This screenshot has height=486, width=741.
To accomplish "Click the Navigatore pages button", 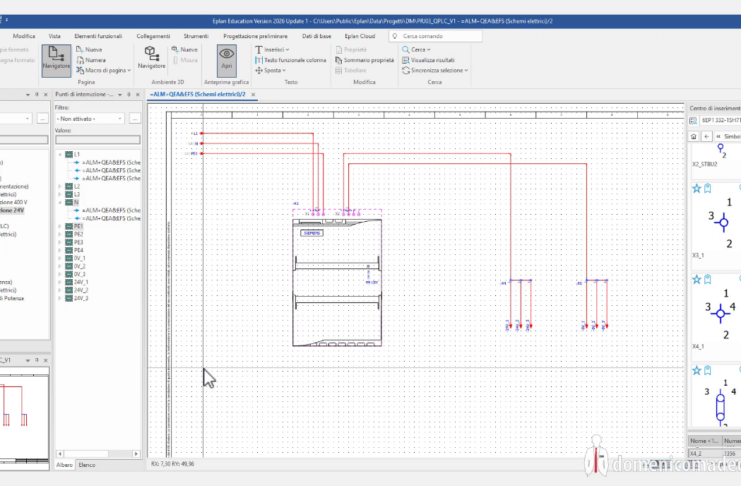I will [x=56, y=60].
